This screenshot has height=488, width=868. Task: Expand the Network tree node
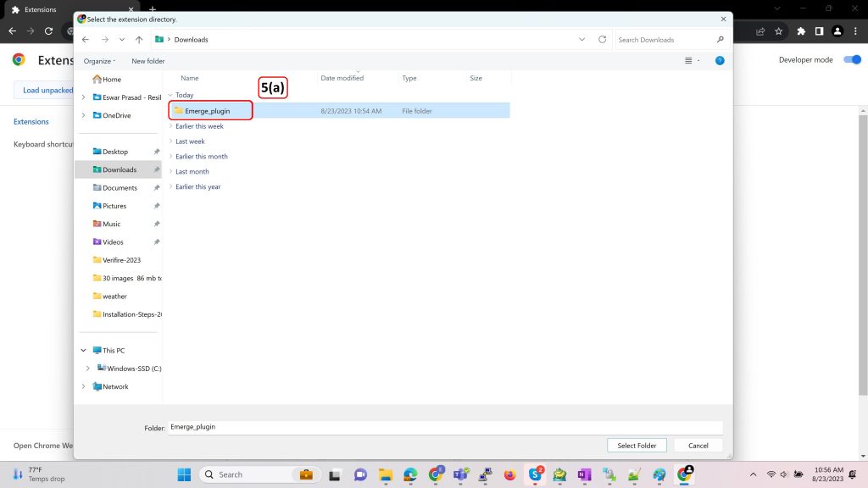tap(84, 386)
